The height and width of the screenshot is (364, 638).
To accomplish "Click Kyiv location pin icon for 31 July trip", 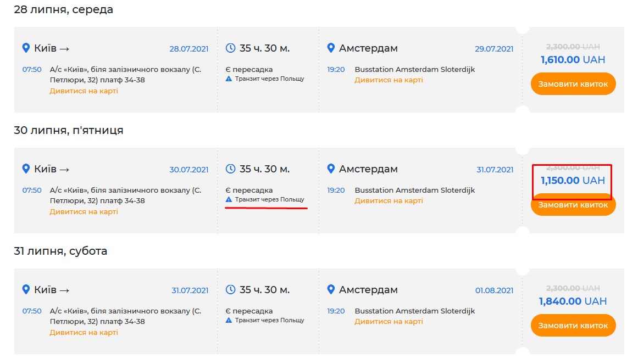I will (x=25, y=290).
